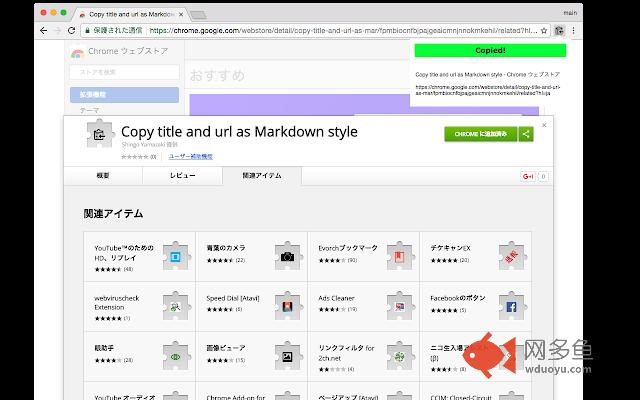This screenshot has height=400, width=640.
Task: Reload the page with the refresh icon
Action: point(71,31)
